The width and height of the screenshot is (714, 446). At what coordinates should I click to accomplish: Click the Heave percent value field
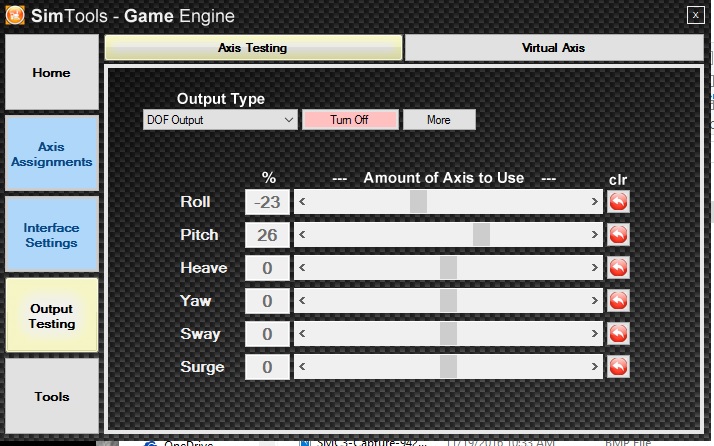(267, 268)
